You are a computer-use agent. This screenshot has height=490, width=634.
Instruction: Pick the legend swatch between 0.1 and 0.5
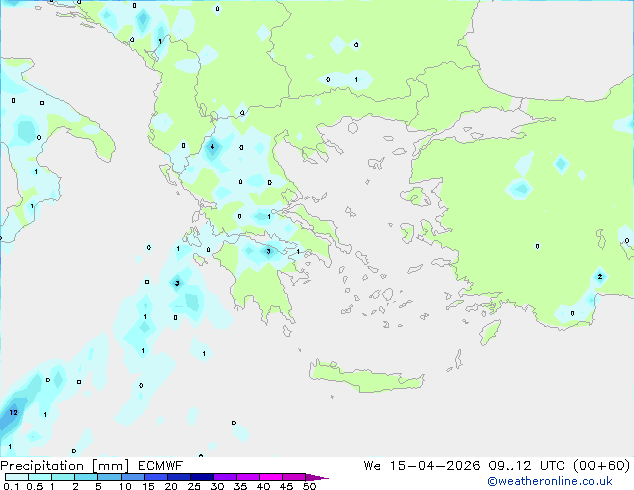[17, 477]
